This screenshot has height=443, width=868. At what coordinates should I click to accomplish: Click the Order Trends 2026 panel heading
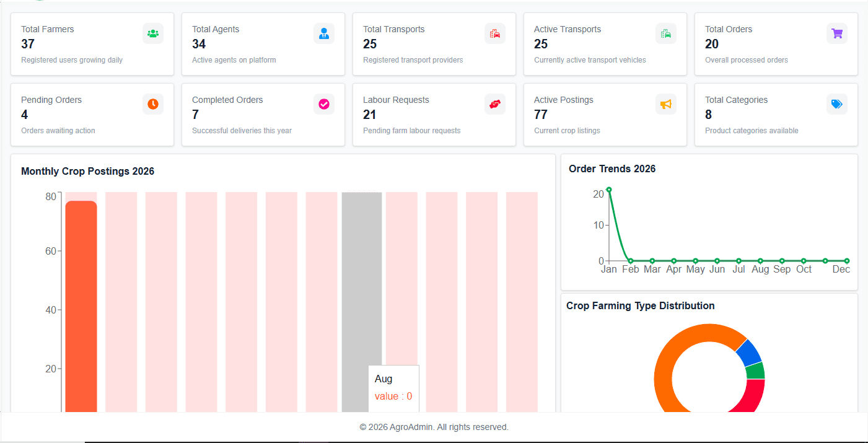point(611,169)
